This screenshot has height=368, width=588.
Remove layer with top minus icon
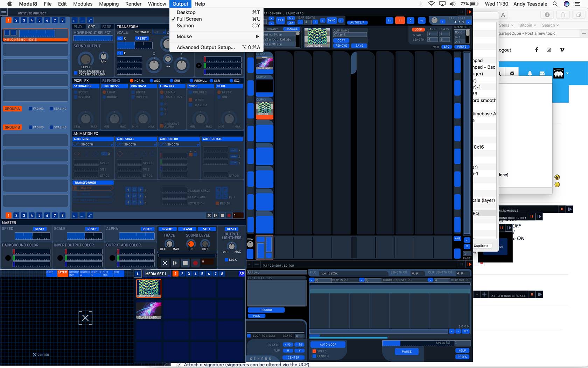tap(82, 21)
